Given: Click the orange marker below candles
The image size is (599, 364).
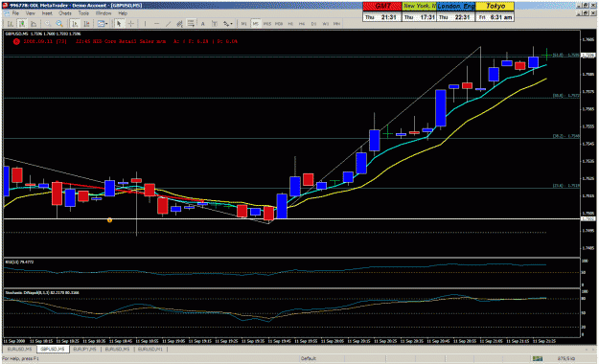Looking at the screenshot, I should [x=109, y=220].
